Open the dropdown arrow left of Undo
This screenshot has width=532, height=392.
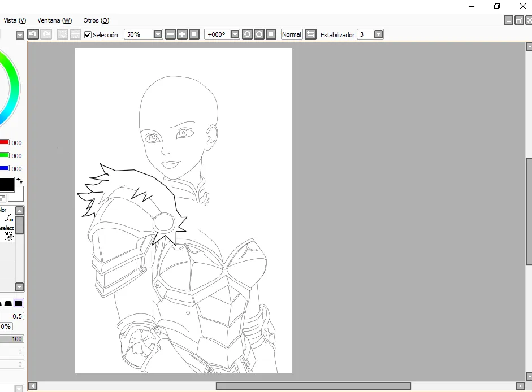pos(20,35)
